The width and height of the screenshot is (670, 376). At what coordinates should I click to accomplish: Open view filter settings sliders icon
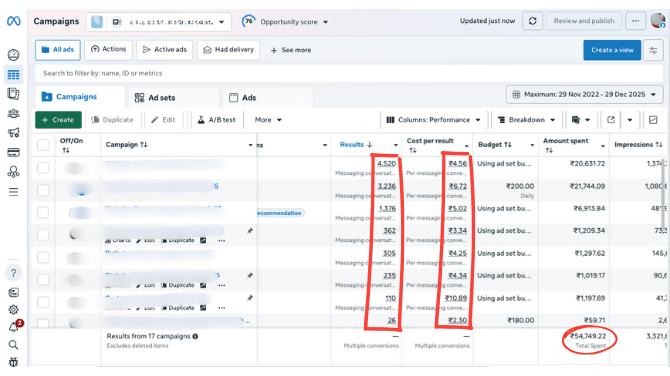click(653, 50)
